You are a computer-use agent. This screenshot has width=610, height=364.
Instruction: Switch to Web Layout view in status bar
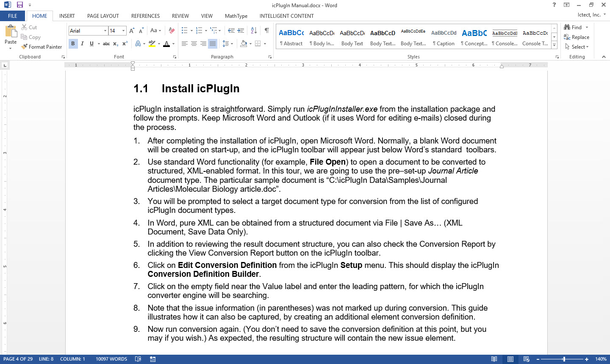526,359
